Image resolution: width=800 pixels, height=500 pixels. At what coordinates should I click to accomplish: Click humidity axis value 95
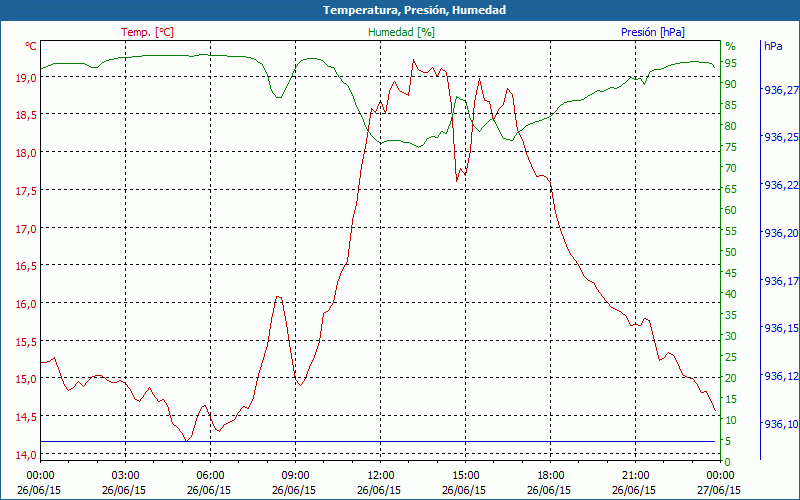tap(731, 63)
